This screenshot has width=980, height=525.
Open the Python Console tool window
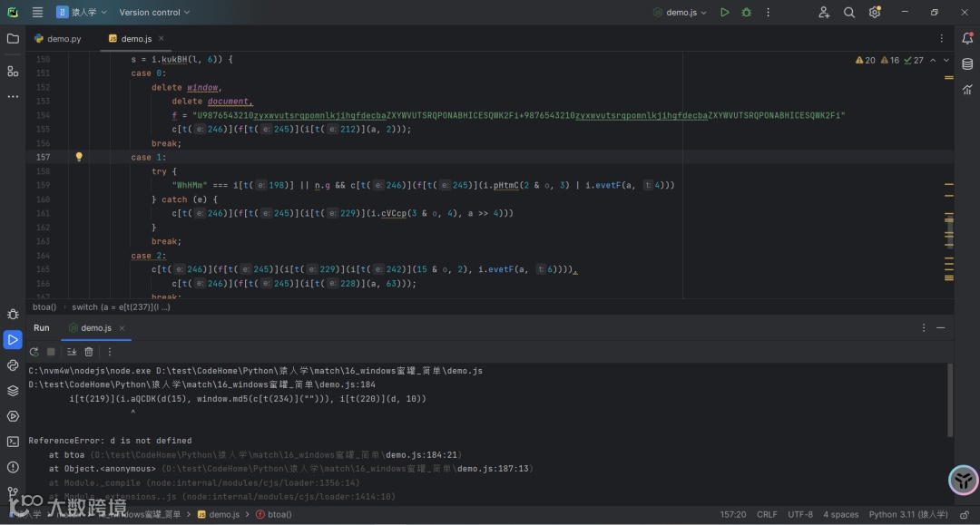coord(13,365)
